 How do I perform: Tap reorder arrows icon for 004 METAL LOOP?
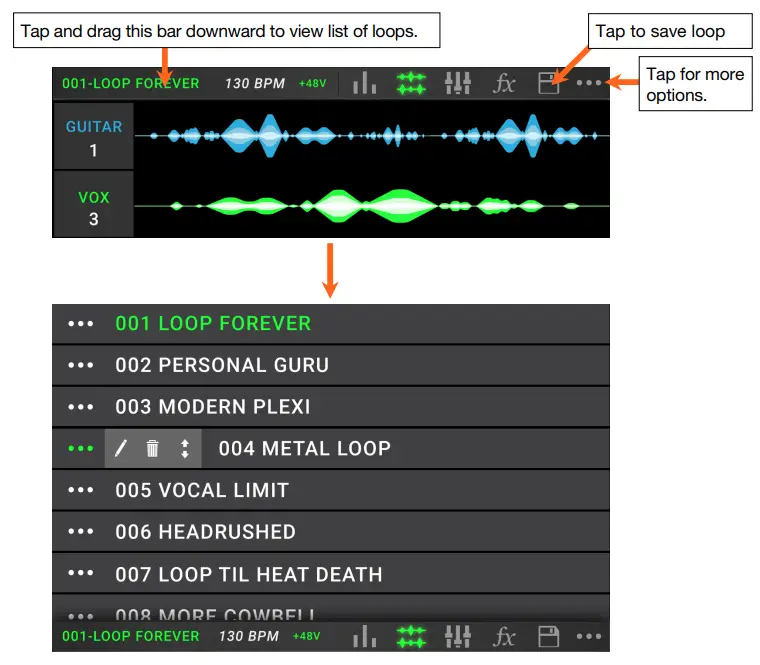click(185, 448)
